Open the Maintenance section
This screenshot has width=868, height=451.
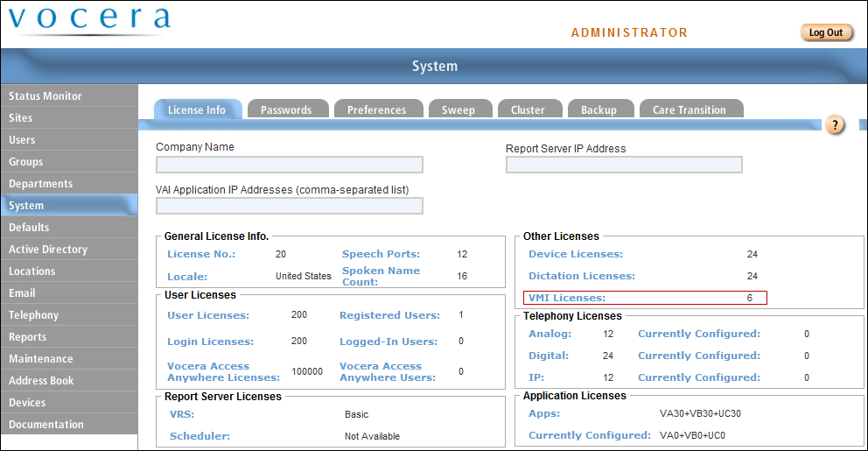41,359
